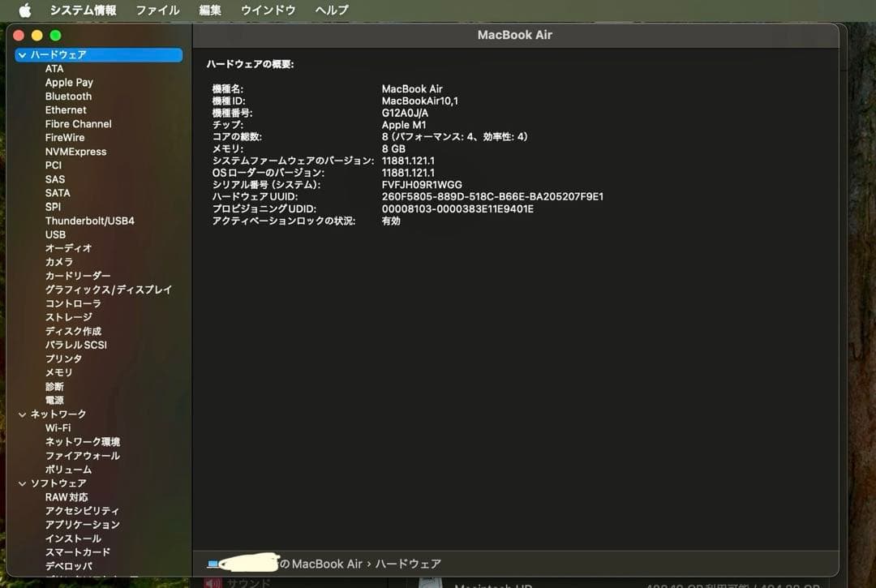This screenshot has width=876, height=588.
Task: View Wi-Fi information
Action: (x=58, y=427)
